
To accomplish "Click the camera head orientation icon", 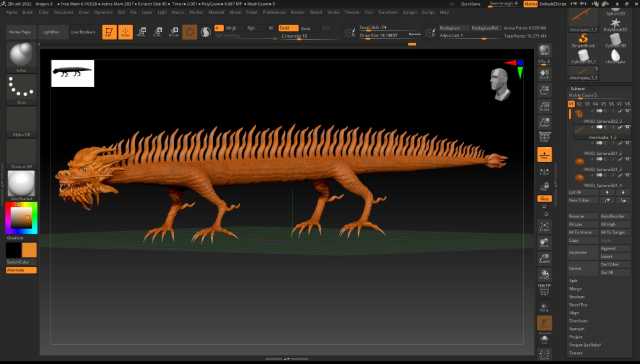I will [500, 84].
